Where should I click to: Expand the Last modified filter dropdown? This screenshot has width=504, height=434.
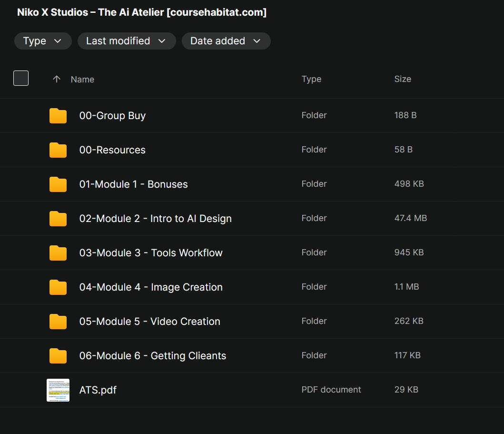coord(126,41)
